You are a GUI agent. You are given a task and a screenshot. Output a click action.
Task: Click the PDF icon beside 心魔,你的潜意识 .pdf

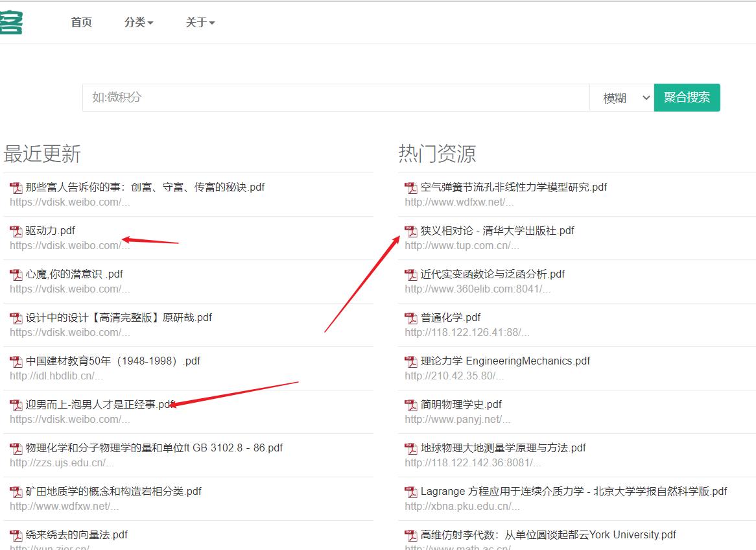(x=15, y=274)
